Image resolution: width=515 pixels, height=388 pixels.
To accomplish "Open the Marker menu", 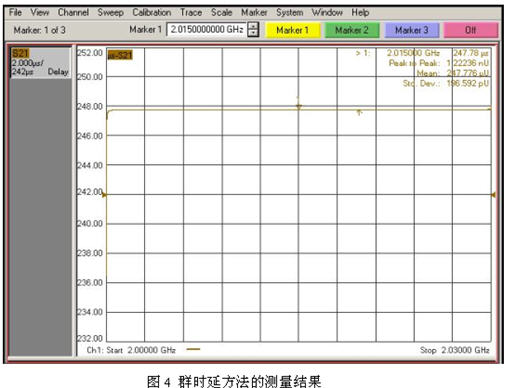I will tap(254, 12).
